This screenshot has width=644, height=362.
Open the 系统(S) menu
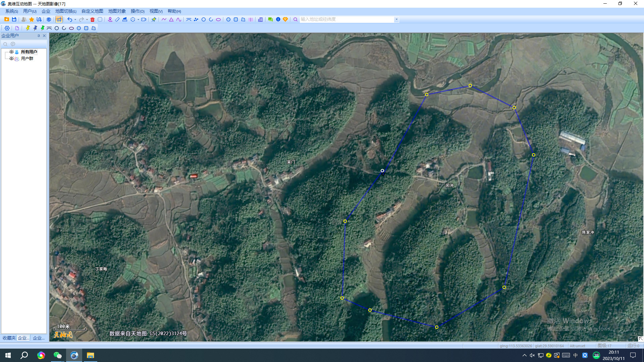pyautogui.click(x=11, y=11)
